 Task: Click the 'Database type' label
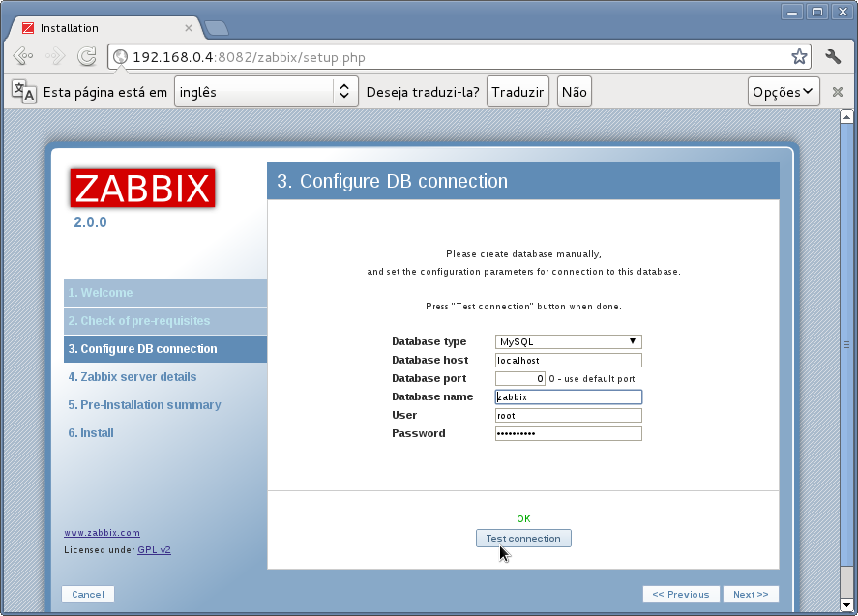point(429,341)
